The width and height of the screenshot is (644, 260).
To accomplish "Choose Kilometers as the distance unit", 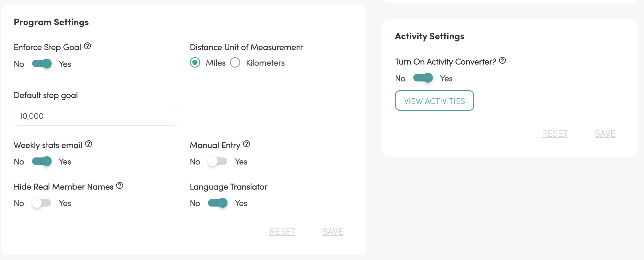I will tap(235, 62).
